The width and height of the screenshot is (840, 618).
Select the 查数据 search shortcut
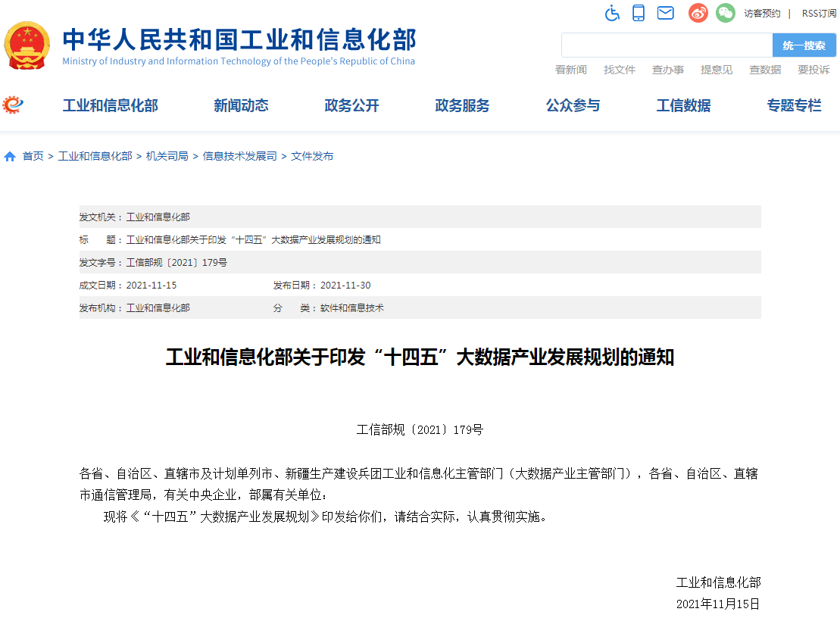coord(765,70)
